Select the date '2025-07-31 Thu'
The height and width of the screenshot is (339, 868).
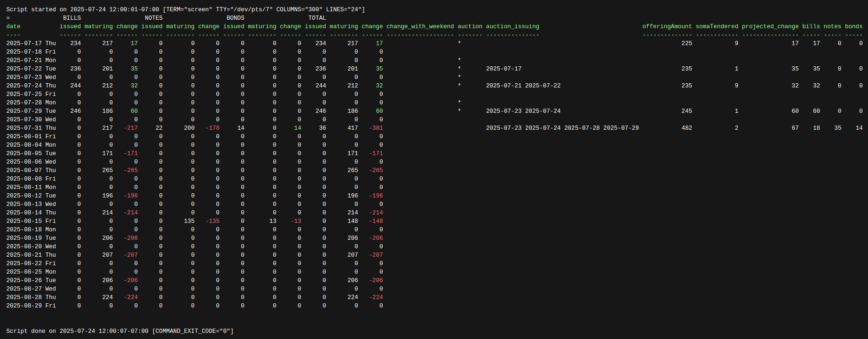(31, 128)
